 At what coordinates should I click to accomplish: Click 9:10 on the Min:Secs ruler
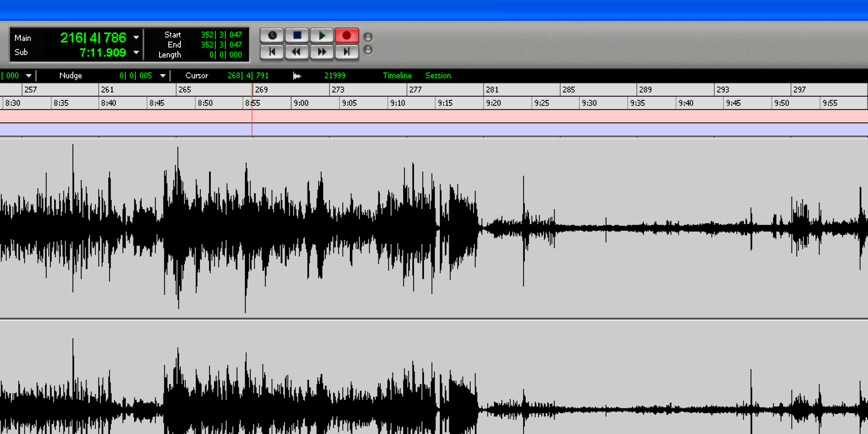point(398,103)
